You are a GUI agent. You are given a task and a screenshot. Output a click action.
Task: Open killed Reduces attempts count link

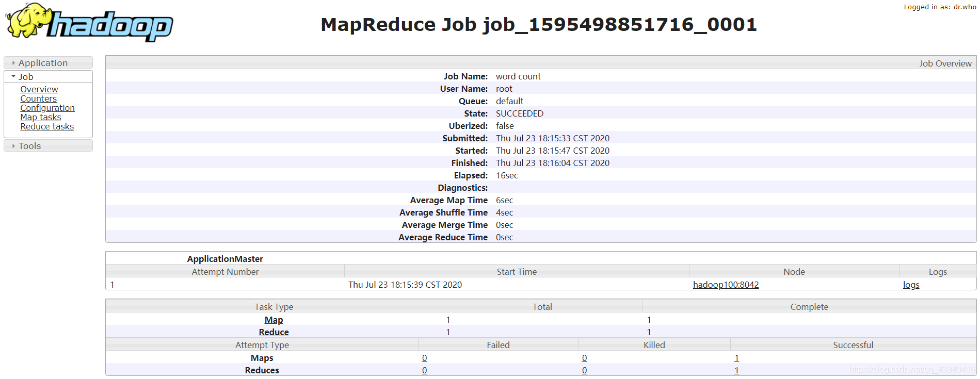point(584,370)
